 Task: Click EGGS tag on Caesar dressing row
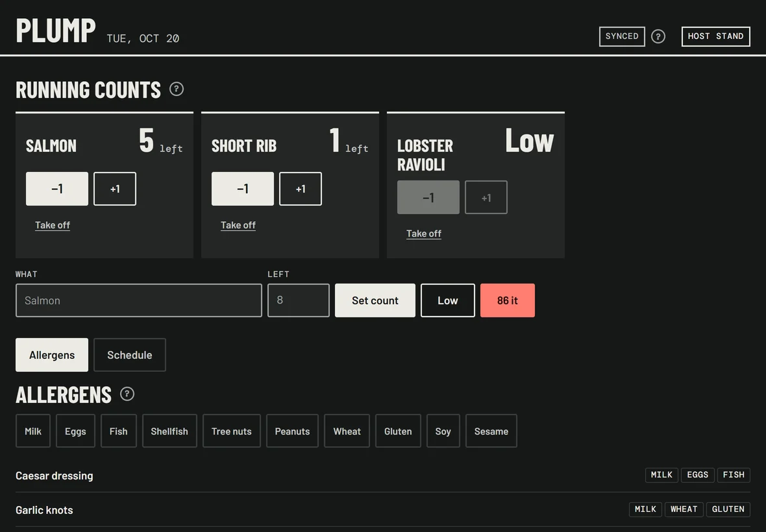click(698, 475)
